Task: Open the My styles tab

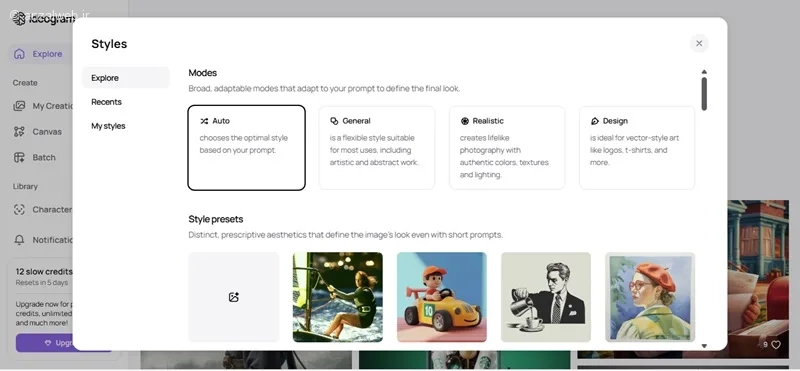Action: tap(108, 126)
